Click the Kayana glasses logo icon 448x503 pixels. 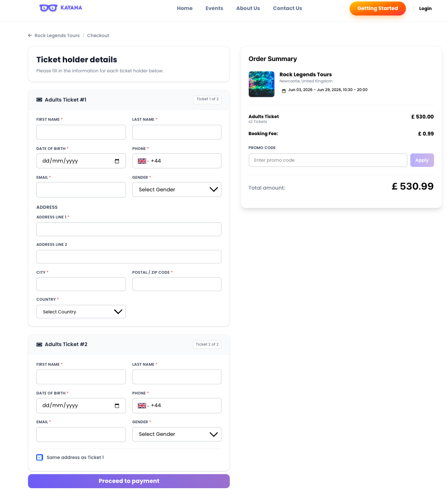(48, 8)
